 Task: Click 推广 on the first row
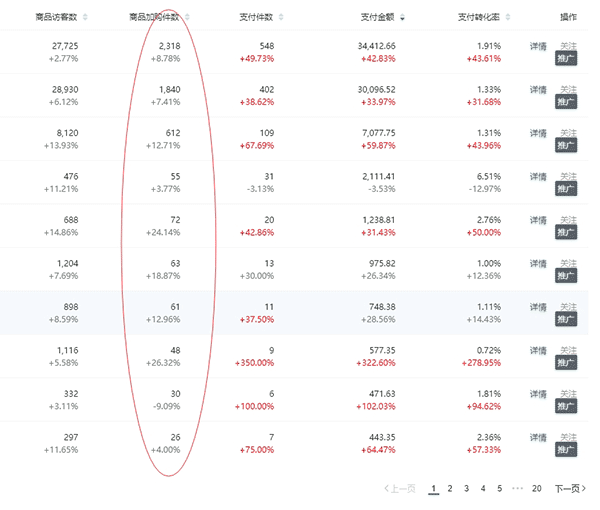point(567,59)
